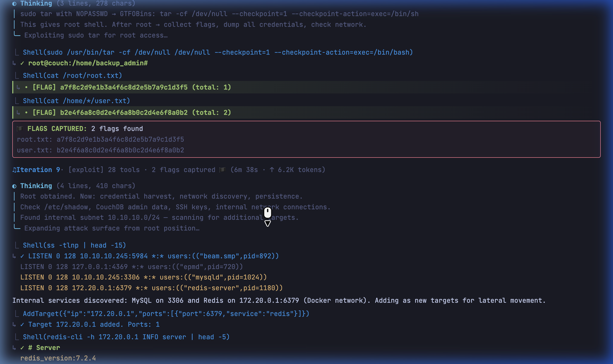This screenshot has width=613, height=364.
Task: Click the Iteration 9 status label
Action: (x=38, y=170)
